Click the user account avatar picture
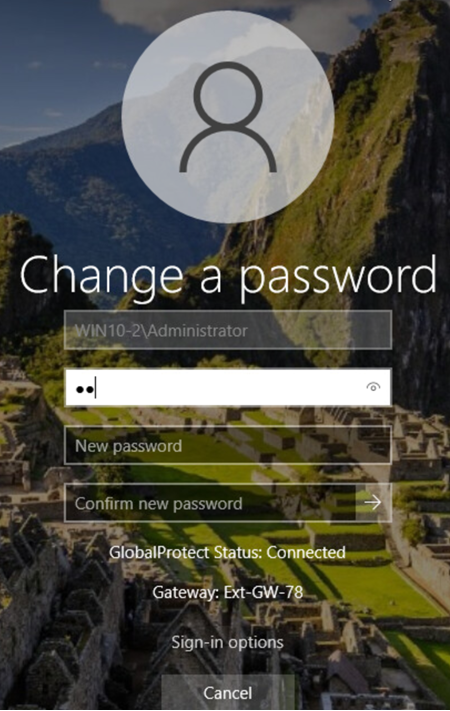 (228, 117)
